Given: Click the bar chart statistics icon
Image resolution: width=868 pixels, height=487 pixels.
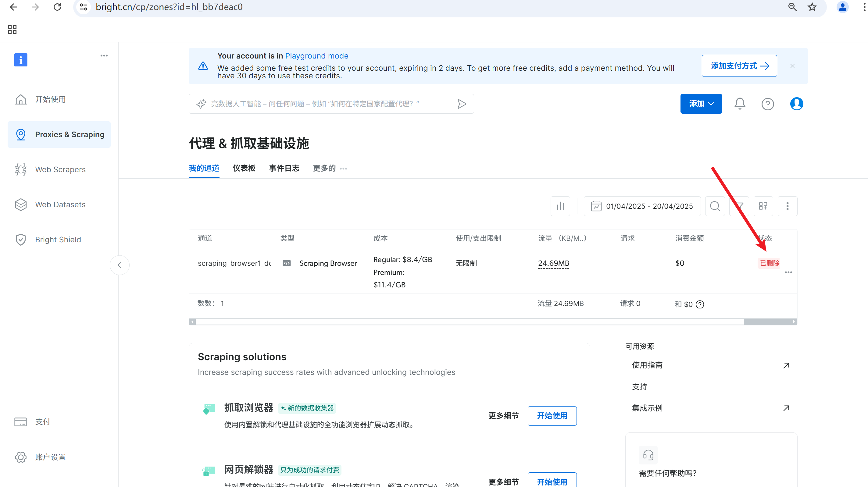Looking at the screenshot, I should (x=560, y=206).
